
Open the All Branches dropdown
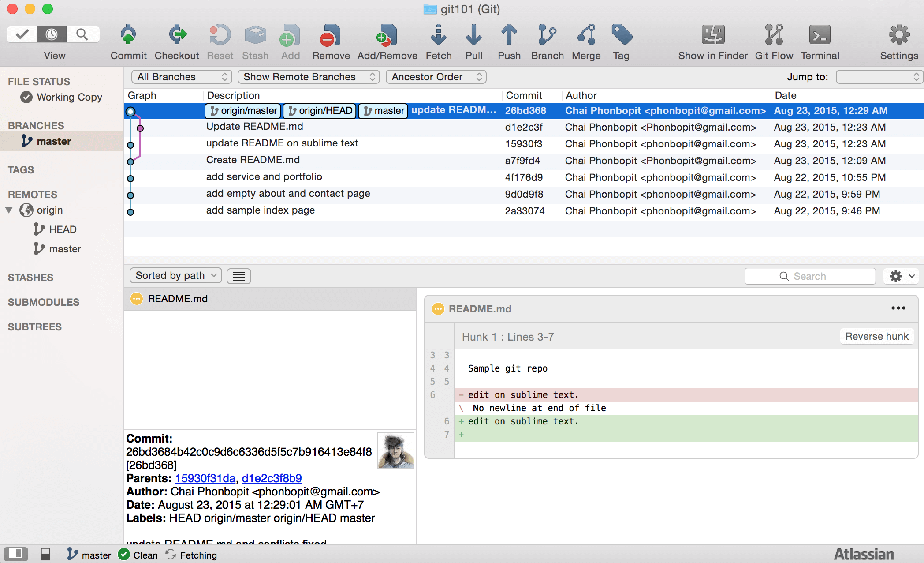tap(181, 77)
